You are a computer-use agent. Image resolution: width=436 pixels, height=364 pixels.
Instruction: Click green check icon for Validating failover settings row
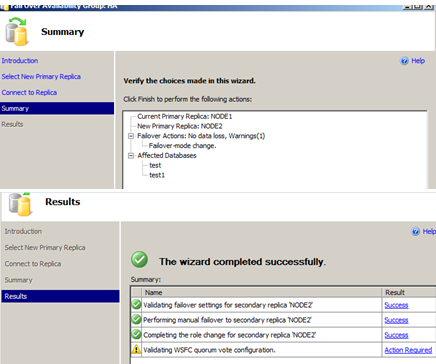[x=136, y=305]
